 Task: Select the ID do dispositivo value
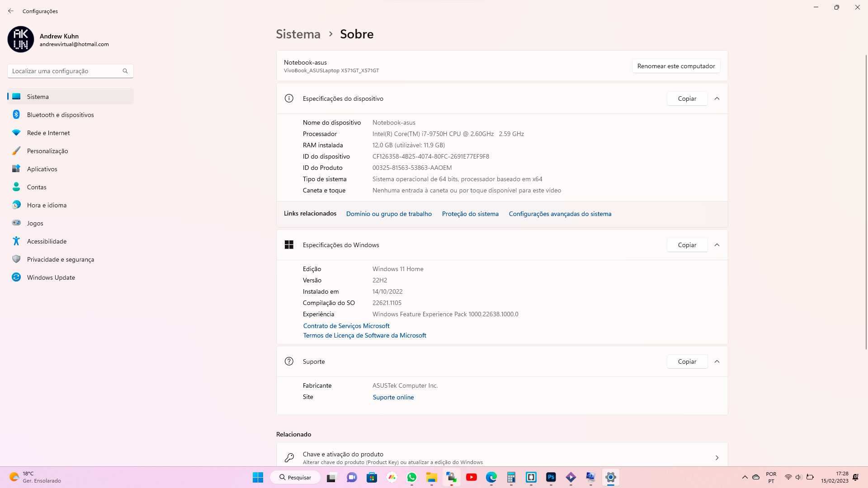tap(431, 156)
